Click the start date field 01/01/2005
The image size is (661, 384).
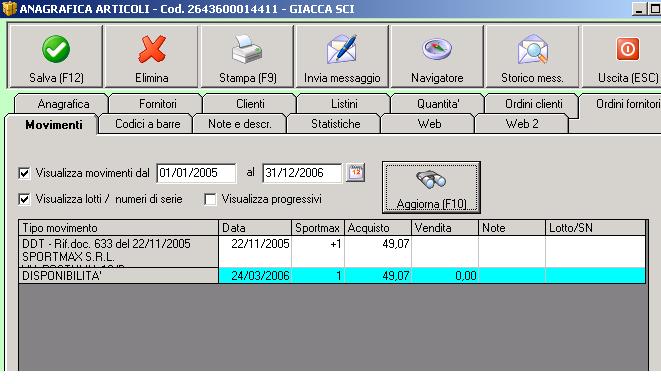coord(196,173)
